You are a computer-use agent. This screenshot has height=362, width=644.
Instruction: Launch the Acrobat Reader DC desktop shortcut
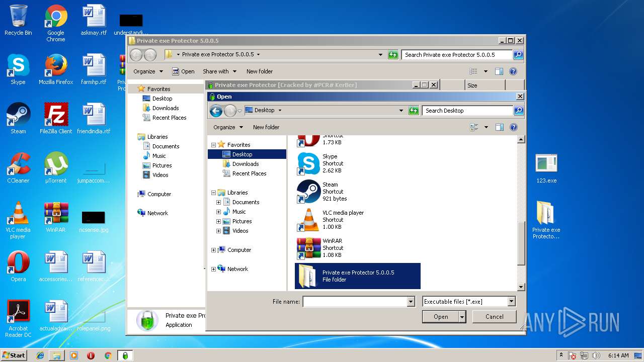pyautogui.click(x=18, y=319)
